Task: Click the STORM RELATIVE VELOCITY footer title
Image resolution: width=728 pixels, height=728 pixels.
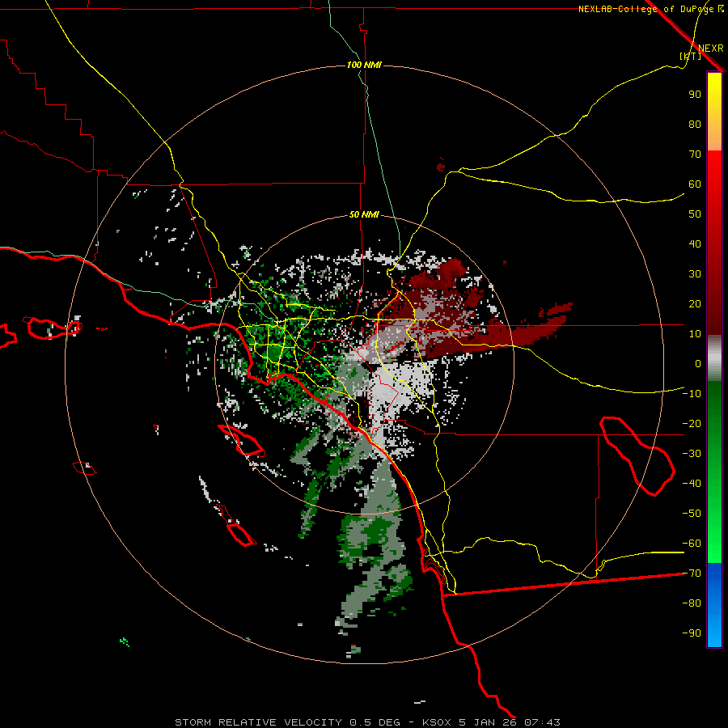Action: (x=259, y=722)
